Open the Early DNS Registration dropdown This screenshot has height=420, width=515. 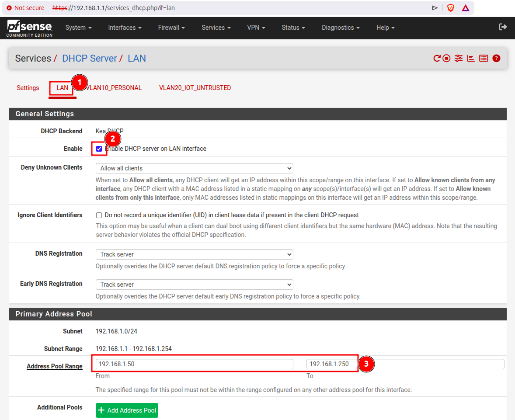[195, 285]
